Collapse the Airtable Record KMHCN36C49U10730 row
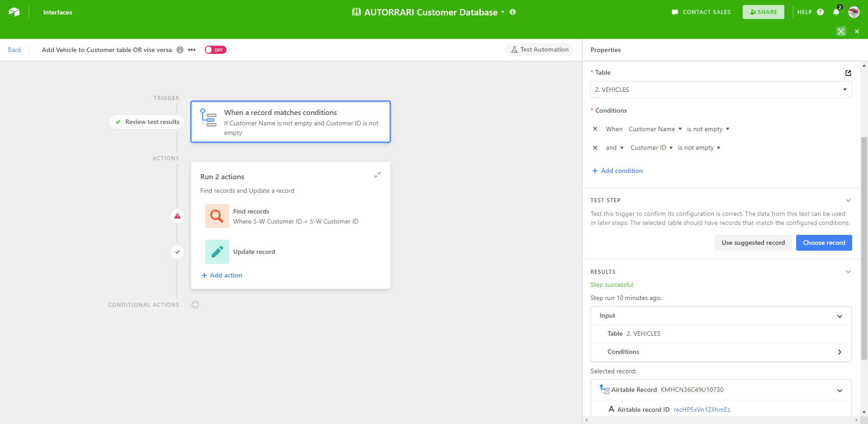868x424 pixels. [840, 390]
